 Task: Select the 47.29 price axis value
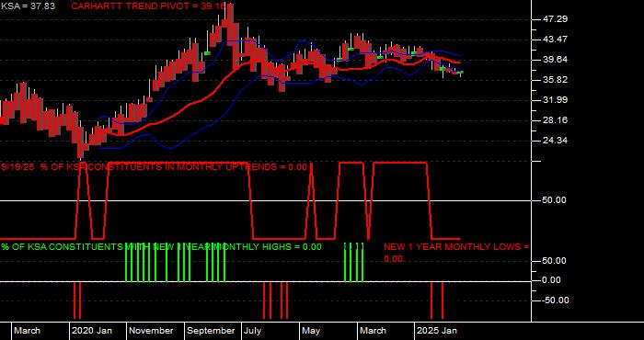click(x=557, y=19)
